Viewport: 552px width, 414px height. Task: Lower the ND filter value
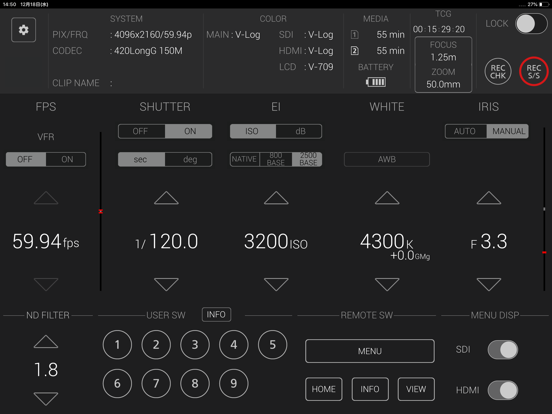46,399
